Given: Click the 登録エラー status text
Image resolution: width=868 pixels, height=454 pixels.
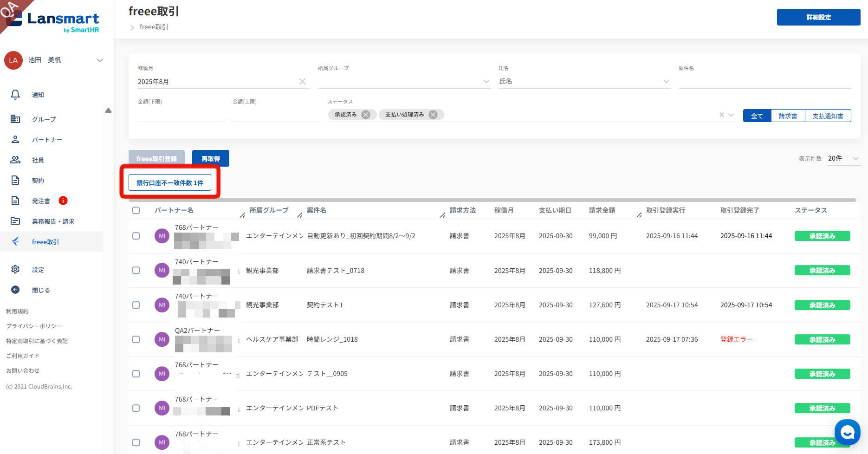Looking at the screenshot, I should (737, 339).
